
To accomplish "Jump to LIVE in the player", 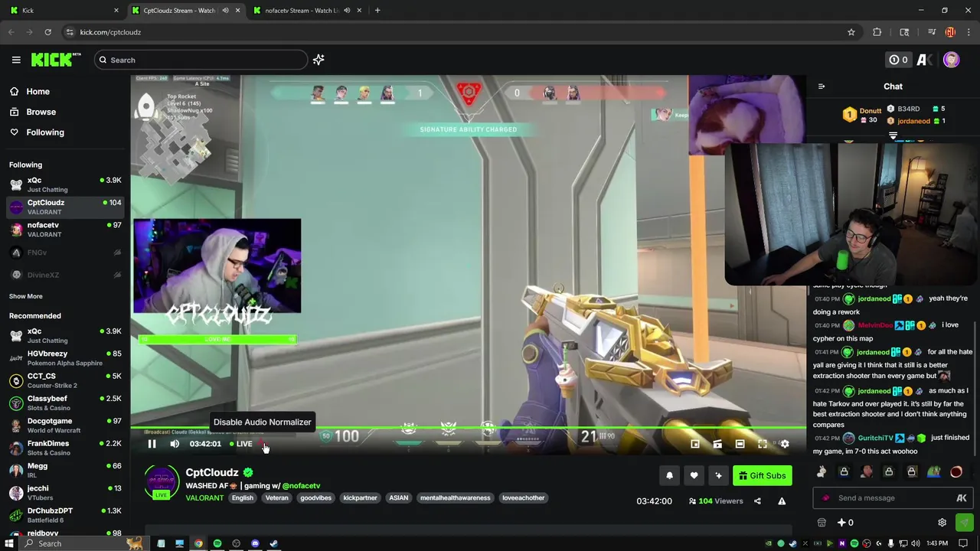I will point(241,444).
